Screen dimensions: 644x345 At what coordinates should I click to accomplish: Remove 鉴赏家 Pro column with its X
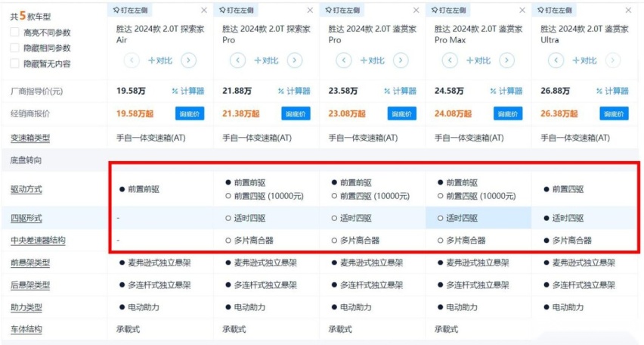coord(416,10)
